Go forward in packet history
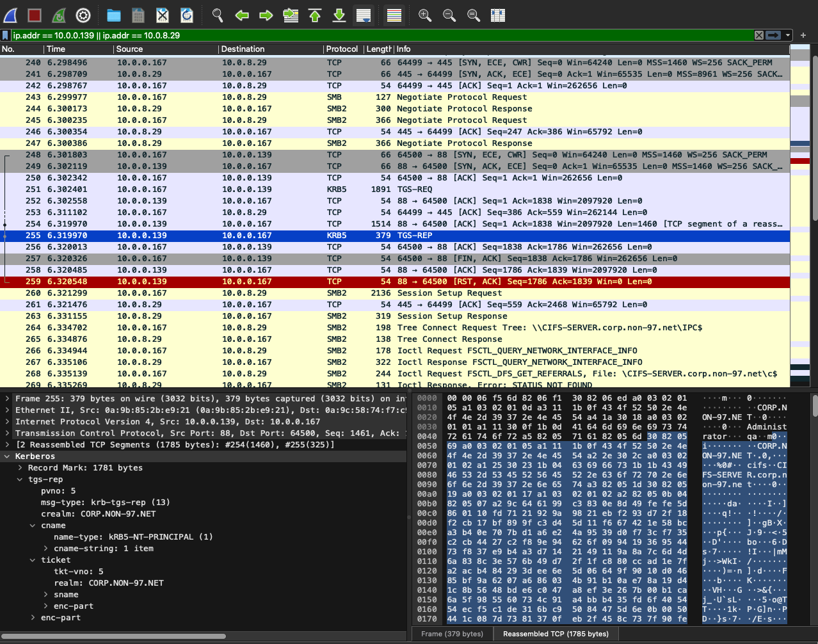 [266, 15]
